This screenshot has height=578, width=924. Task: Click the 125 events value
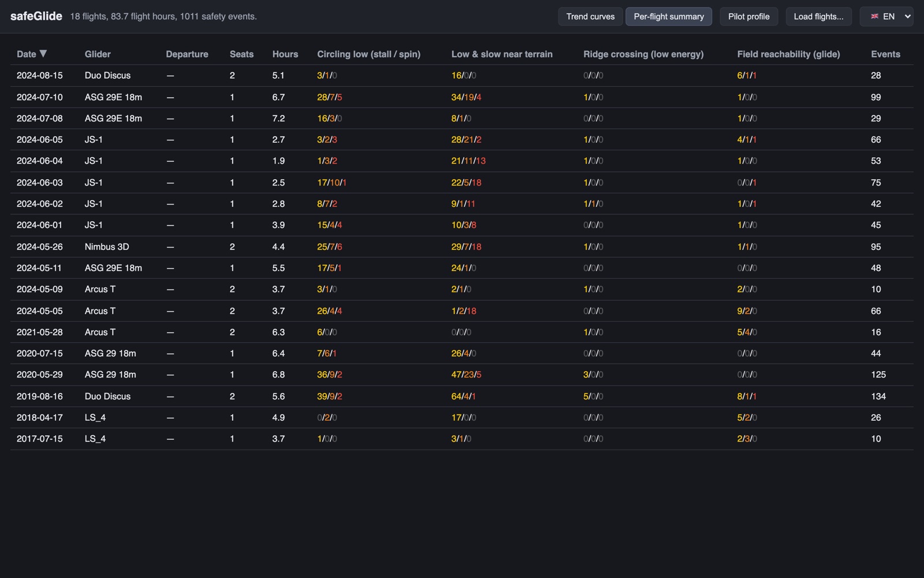click(x=878, y=375)
